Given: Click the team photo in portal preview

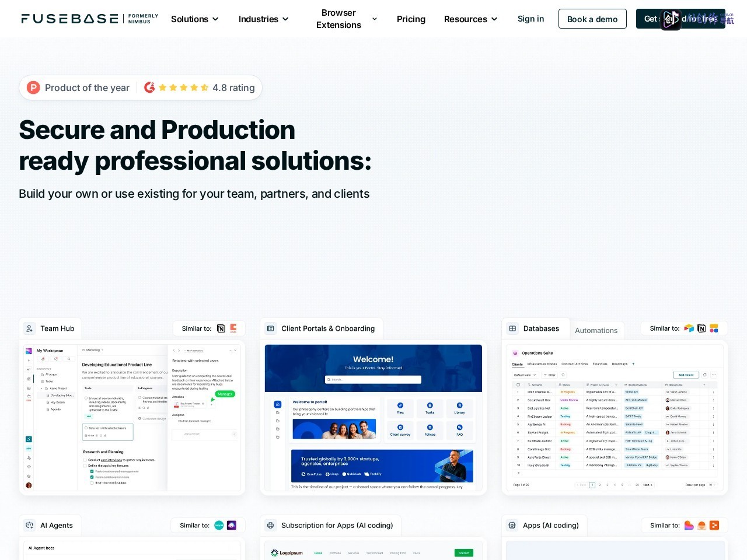Looking at the screenshot, I should coord(334,429).
